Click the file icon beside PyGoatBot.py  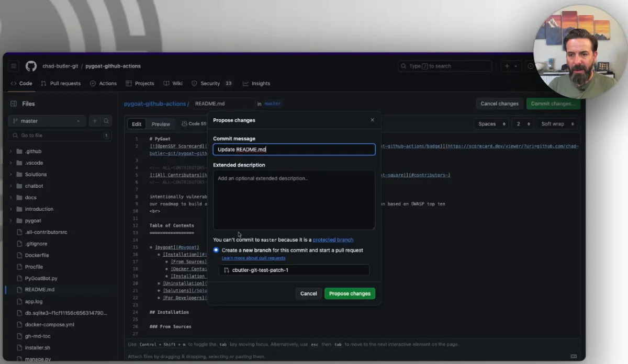pos(19,278)
